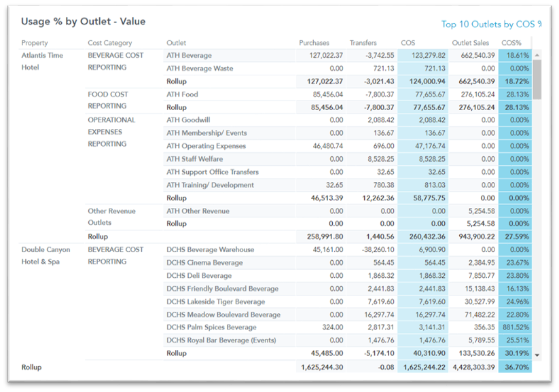Click the 47,176.74 COS value
This screenshot has width=559, height=392.
[430, 146]
